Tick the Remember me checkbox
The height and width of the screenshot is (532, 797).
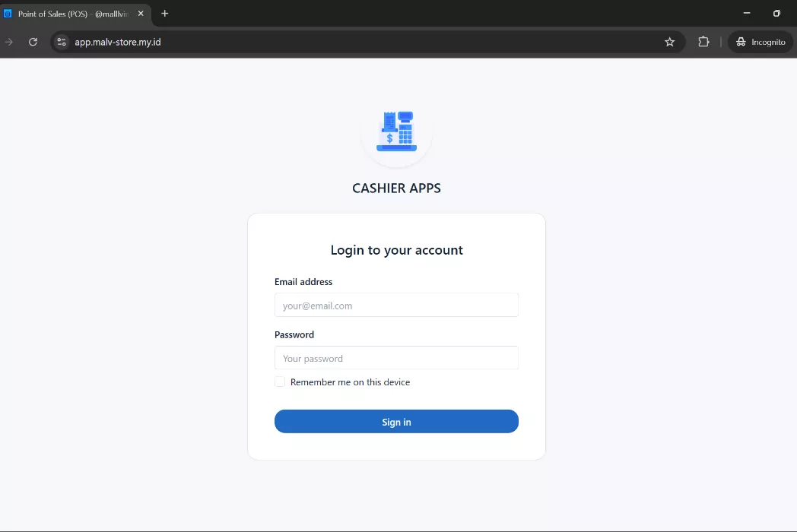(x=280, y=382)
